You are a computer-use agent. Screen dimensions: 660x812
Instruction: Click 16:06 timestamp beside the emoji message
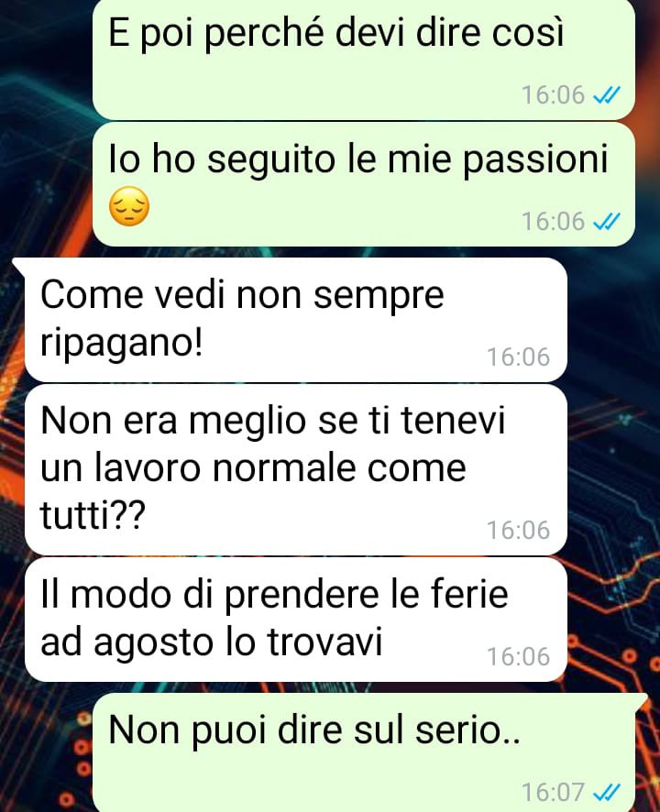point(554,222)
